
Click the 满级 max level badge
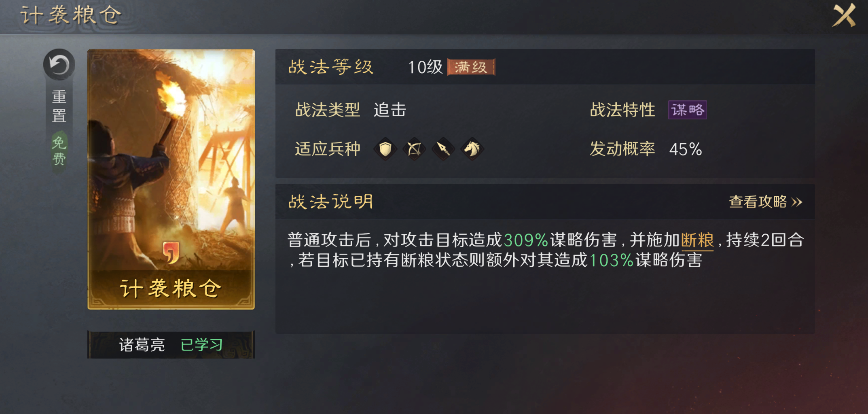tap(471, 67)
